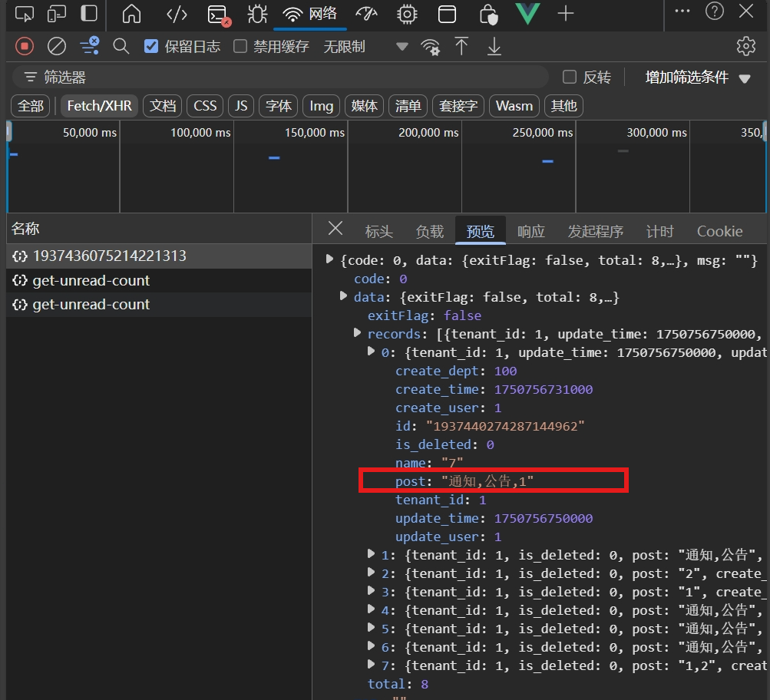Toggle the JS filter

tap(240, 106)
